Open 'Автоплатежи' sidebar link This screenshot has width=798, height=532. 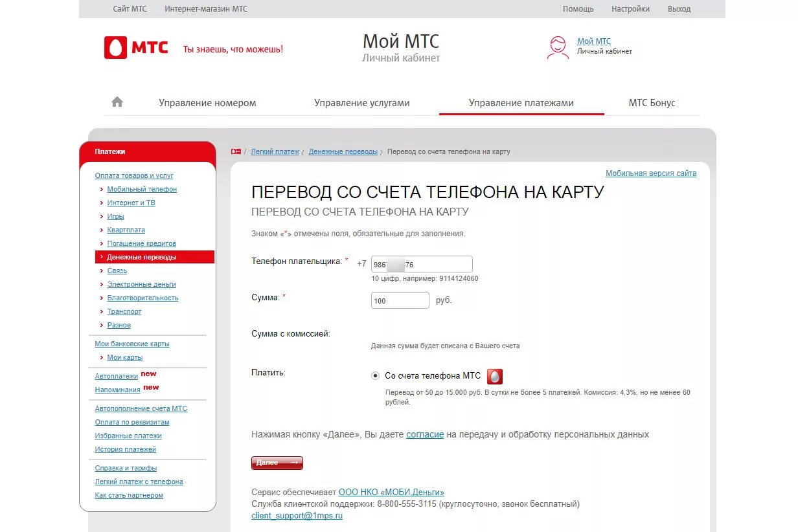[x=117, y=376]
